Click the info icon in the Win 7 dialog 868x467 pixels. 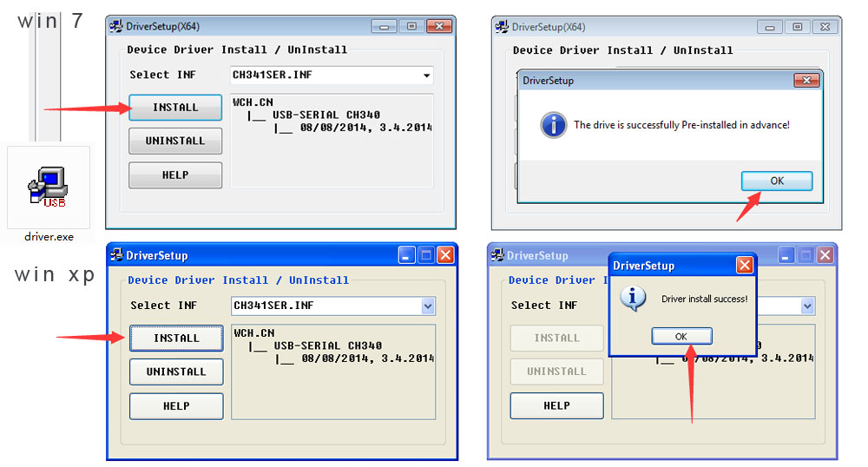554,125
